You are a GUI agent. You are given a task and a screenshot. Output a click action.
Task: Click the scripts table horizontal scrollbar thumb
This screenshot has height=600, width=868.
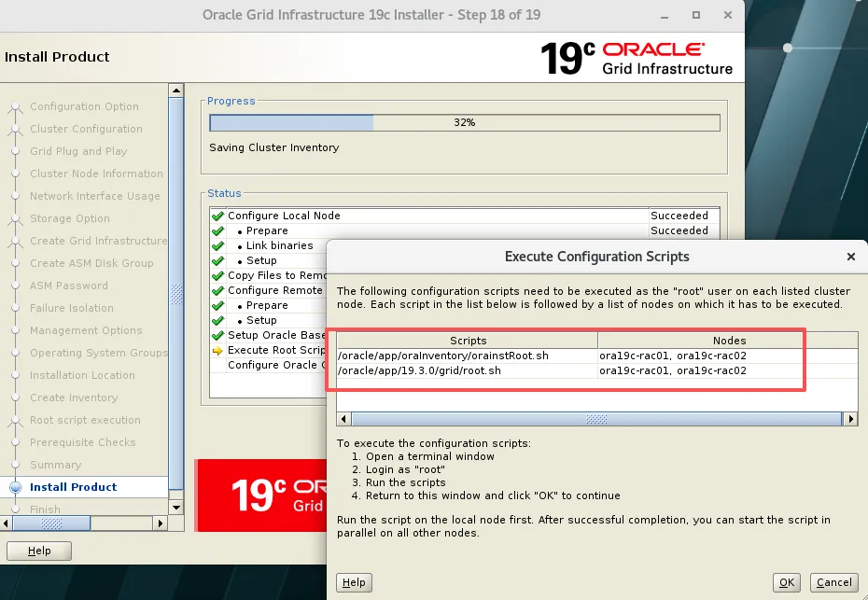click(x=596, y=419)
